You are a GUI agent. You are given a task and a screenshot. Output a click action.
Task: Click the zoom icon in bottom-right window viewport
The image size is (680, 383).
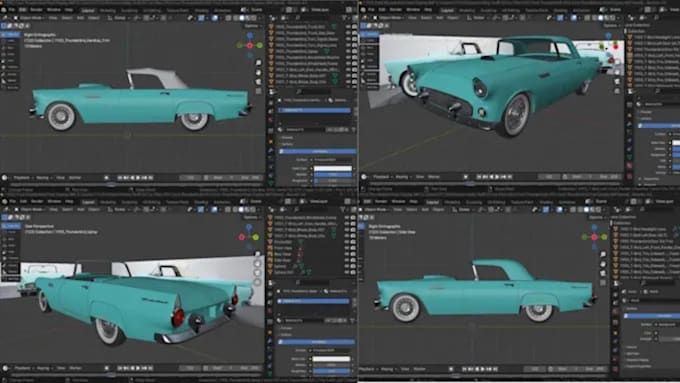[603, 254]
